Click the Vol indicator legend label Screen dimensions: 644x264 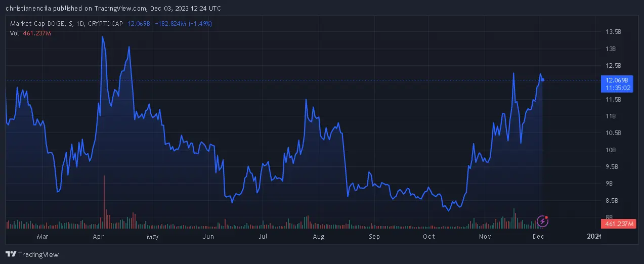point(15,33)
